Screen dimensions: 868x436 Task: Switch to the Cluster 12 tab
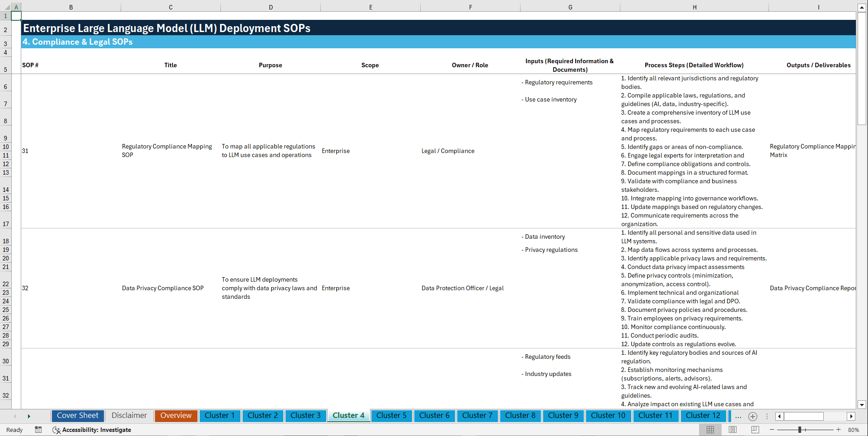pyautogui.click(x=703, y=415)
